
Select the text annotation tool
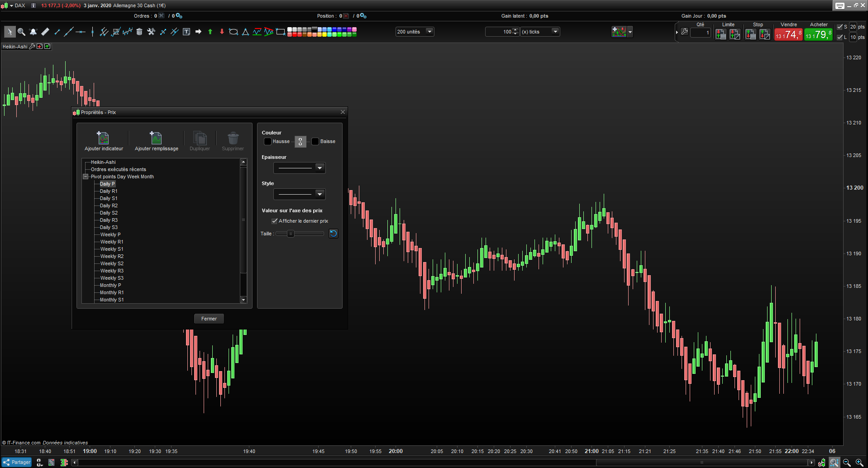click(186, 32)
